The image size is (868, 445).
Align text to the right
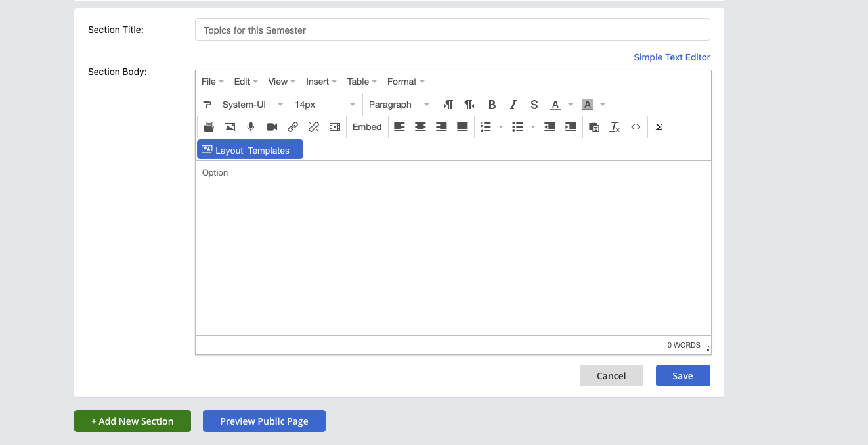441,127
